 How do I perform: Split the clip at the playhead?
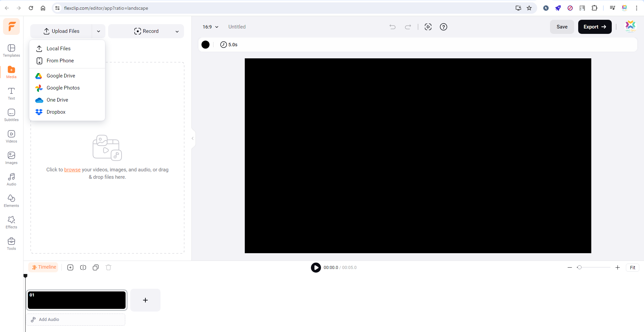click(x=83, y=267)
